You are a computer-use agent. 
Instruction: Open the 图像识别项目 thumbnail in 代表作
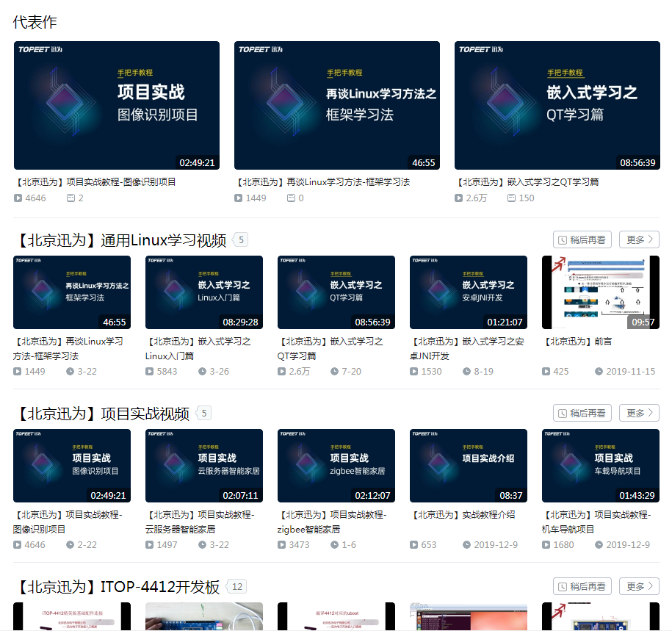[x=117, y=106]
